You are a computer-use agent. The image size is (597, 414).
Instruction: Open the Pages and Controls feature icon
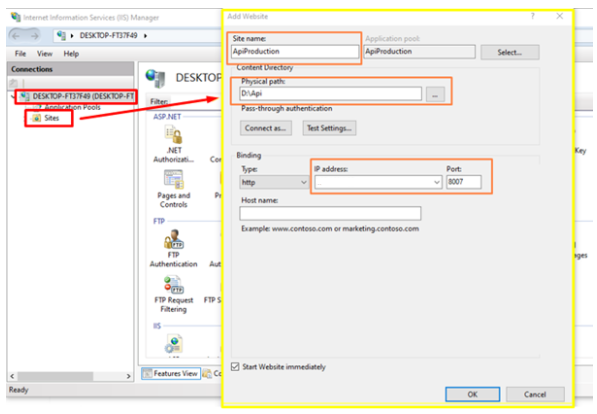coord(173,179)
